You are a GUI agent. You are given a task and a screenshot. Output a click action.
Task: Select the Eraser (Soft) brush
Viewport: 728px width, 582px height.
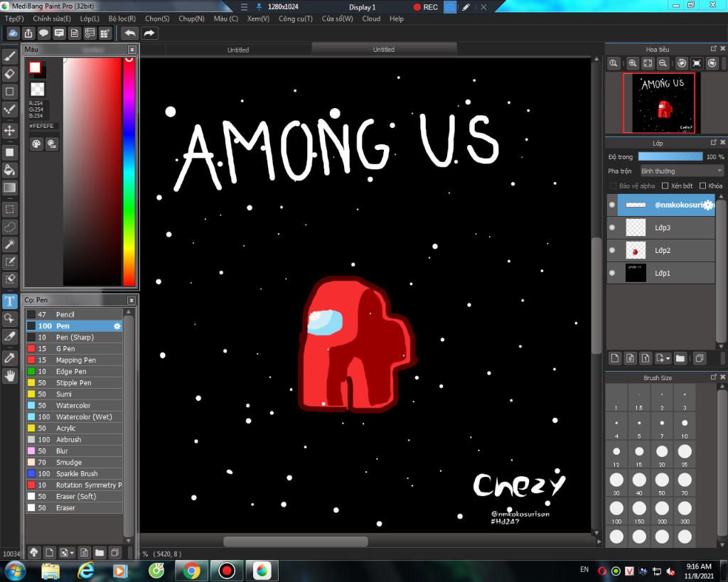point(74,497)
